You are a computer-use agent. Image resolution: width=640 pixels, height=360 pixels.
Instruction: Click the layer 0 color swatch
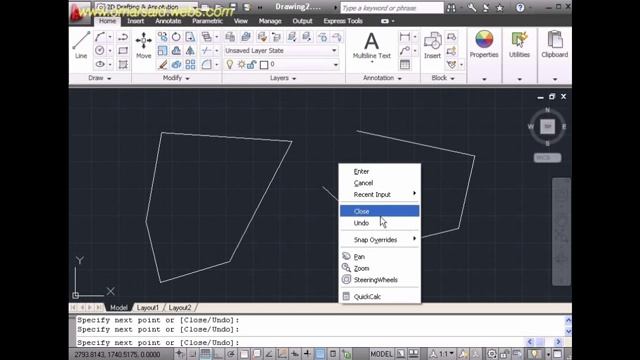pos(264,64)
